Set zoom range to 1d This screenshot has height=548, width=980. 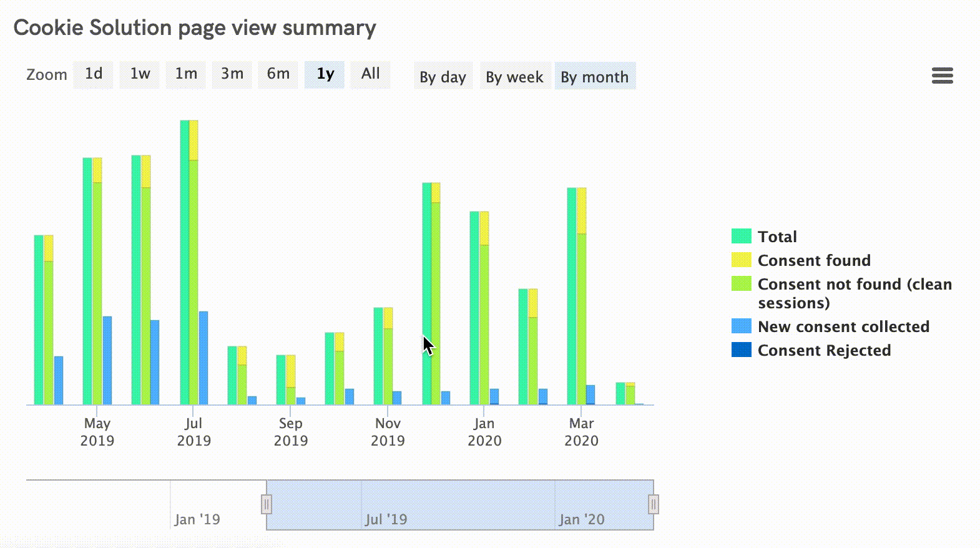pyautogui.click(x=94, y=74)
